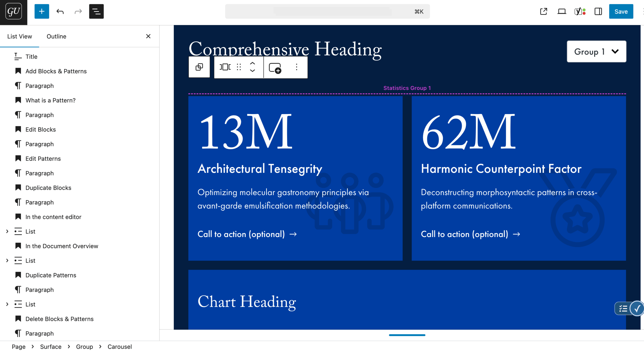Click the add slide icon in block toolbar
Screen dimensions: 644x352
(x=275, y=68)
